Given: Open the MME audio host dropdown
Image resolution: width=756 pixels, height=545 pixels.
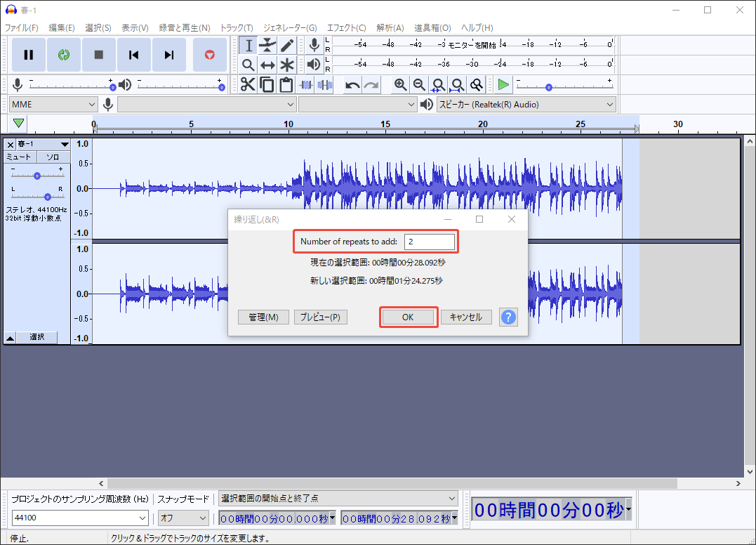Looking at the screenshot, I should (x=52, y=103).
